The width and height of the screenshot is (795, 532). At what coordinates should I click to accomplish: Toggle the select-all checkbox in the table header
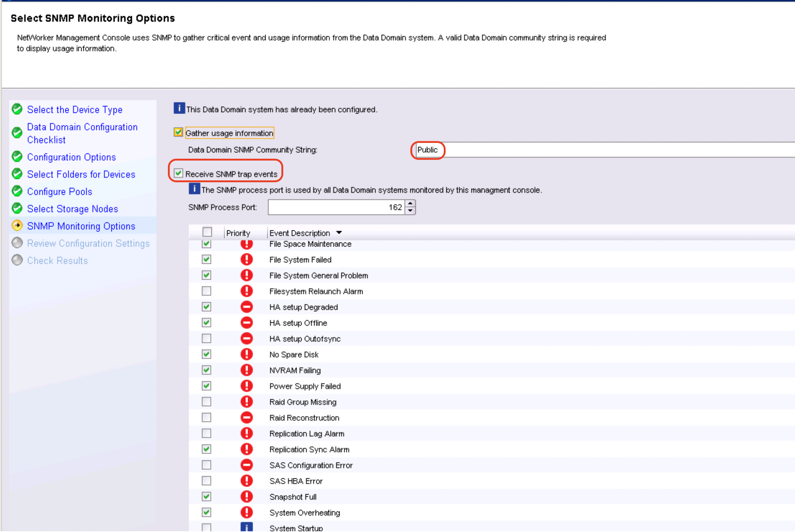207,232
